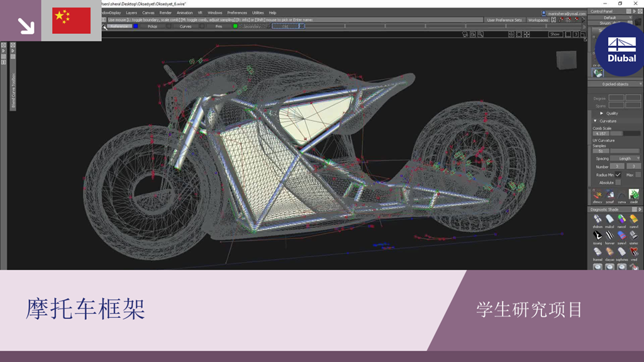Click the arrow right of the workspace icons
Screen dimensions: 644x362
(583, 19)
